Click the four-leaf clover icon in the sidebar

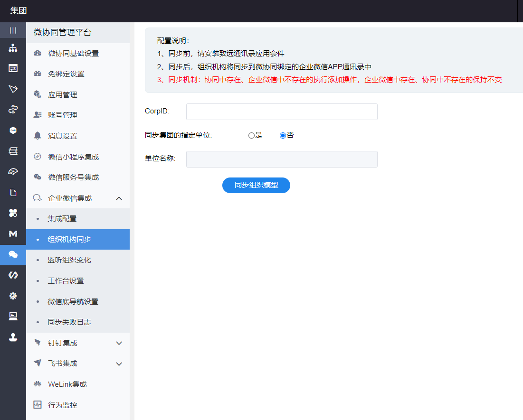pos(13,213)
